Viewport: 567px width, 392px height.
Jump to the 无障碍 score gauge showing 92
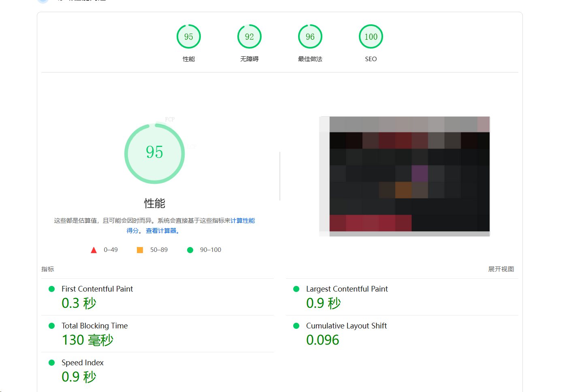(249, 37)
